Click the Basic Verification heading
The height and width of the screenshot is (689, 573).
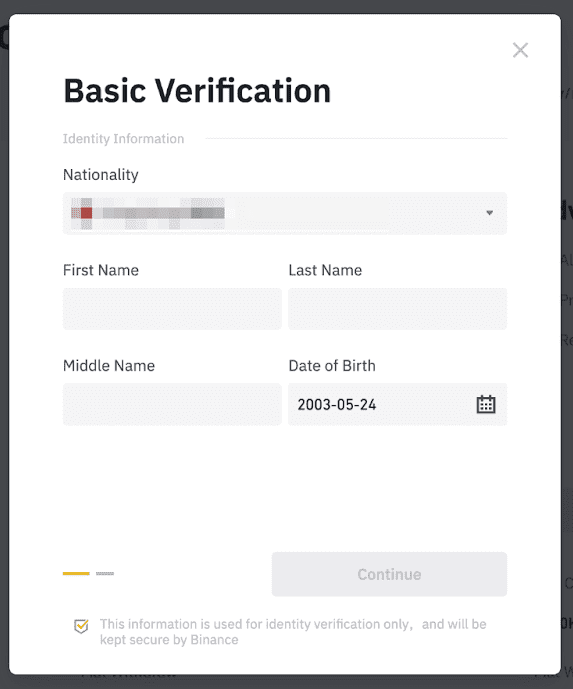[x=197, y=91]
